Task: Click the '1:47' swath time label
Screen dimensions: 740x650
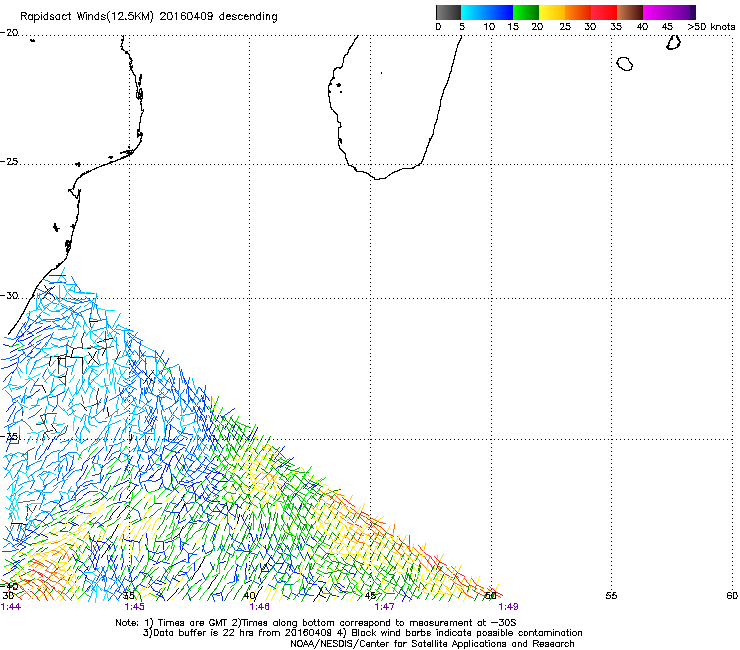Action: [x=384, y=607]
